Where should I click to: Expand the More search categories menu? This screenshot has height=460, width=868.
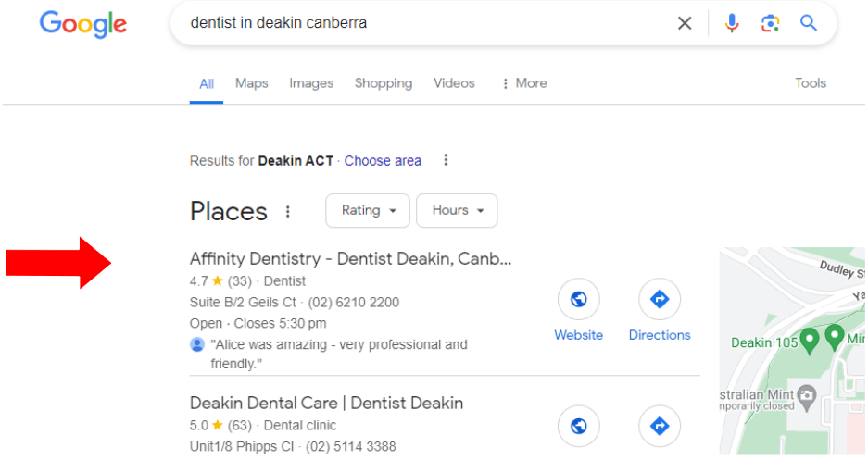pos(523,83)
